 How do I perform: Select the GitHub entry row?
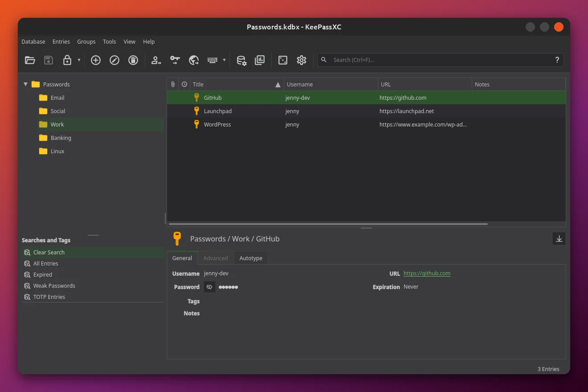(x=366, y=98)
